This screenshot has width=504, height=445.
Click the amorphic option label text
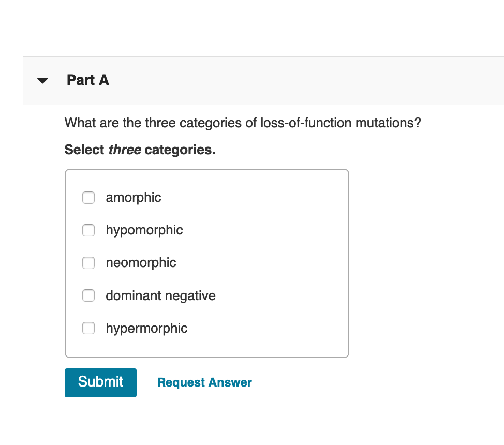coord(133,198)
